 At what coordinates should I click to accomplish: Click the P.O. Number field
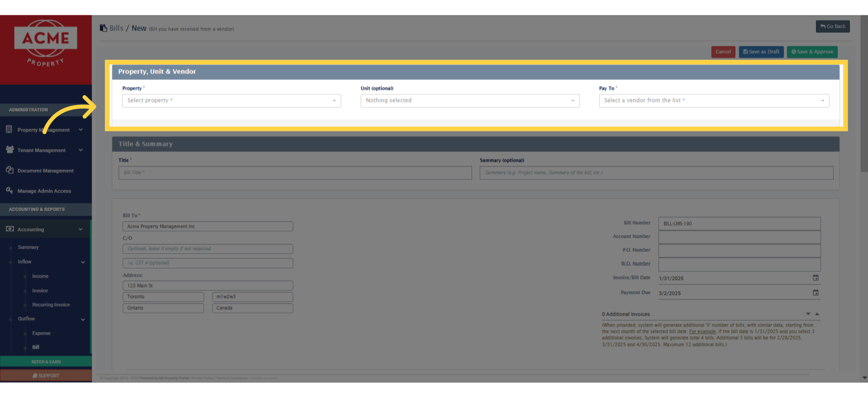740,250
